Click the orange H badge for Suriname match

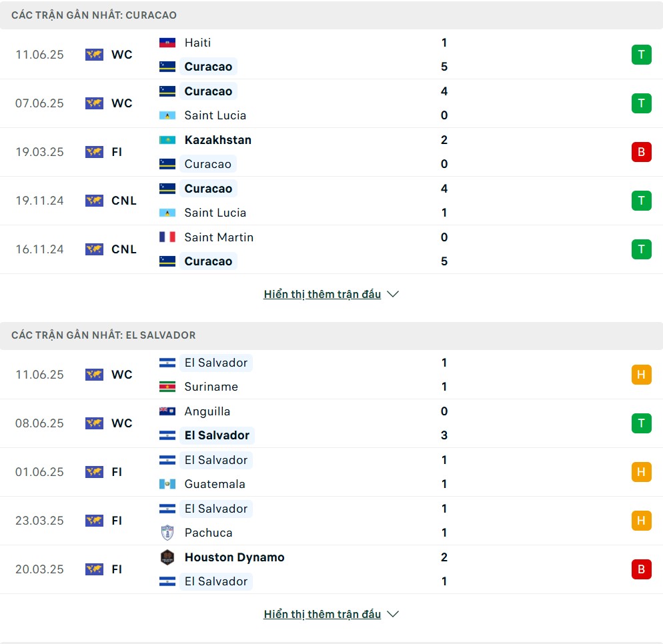[x=641, y=375]
